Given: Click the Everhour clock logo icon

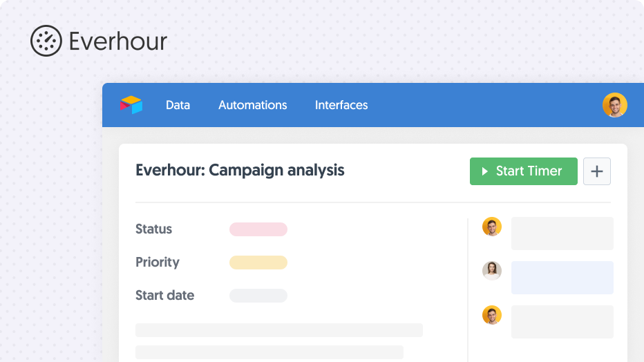Looking at the screenshot, I should [46, 41].
